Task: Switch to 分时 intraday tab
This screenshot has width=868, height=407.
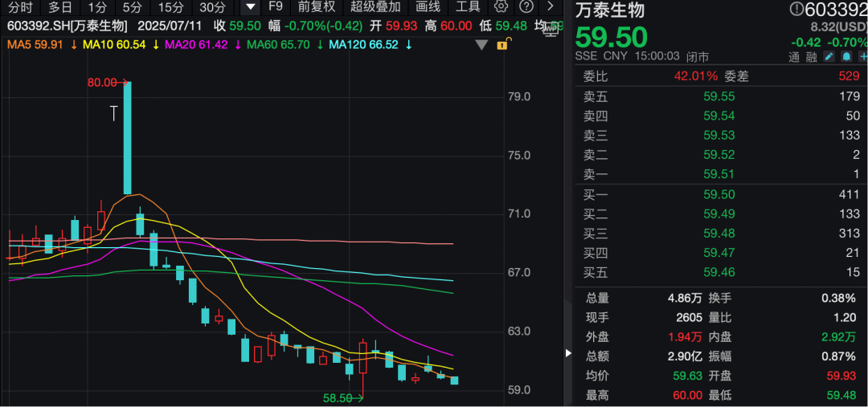Action: 20,7
